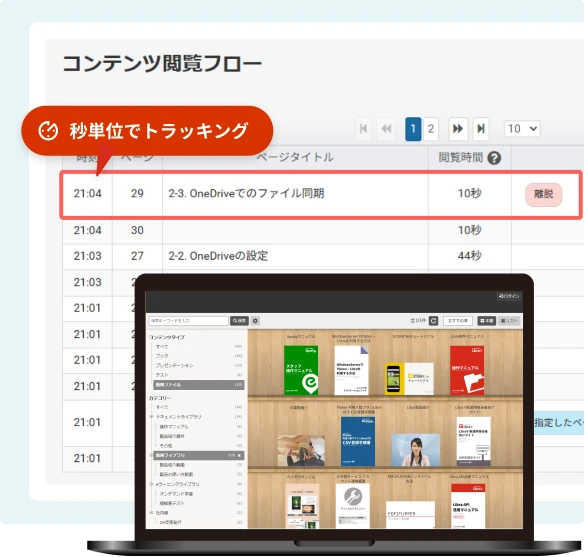Screen dimensions: 584x557
Task: Open video thumbnail of woman presenter
Action: [416, 450]
